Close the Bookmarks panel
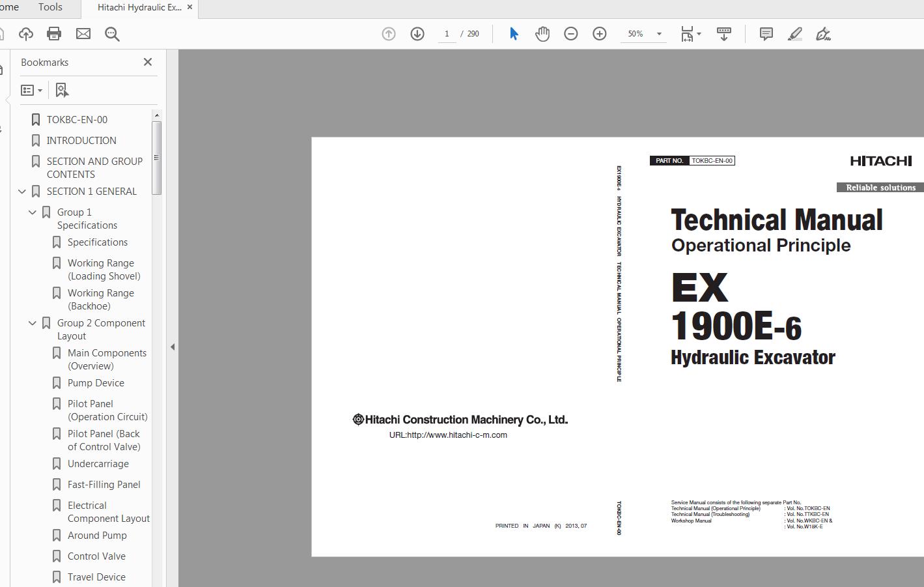The image size is (924, 587). coord(148,62)
